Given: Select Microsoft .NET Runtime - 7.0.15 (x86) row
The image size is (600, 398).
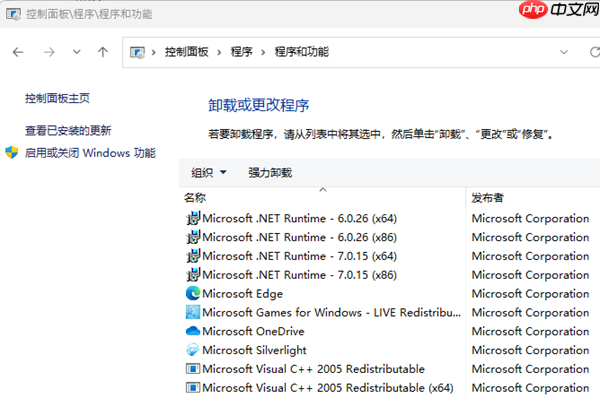Looking at the screenshot, I should [300, 274].
